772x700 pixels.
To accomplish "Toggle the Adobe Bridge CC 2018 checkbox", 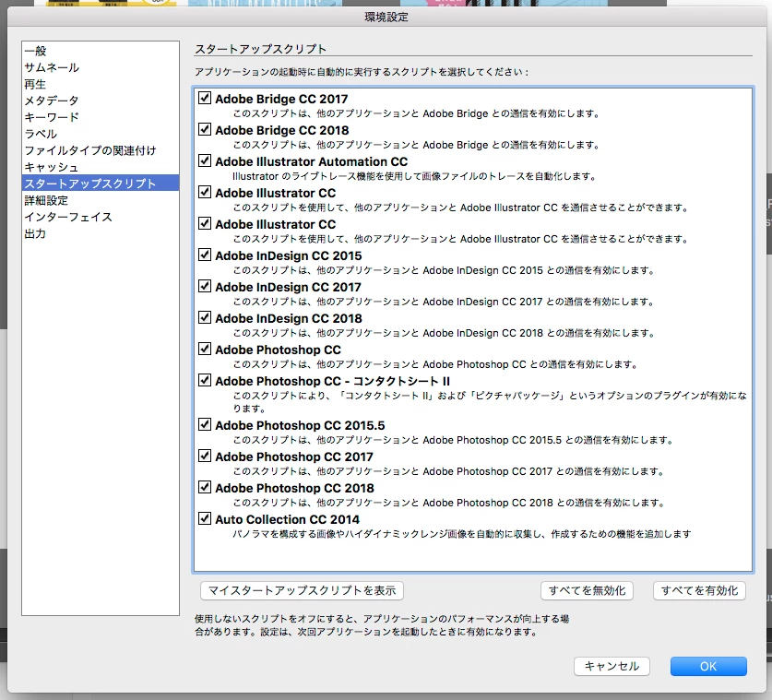I will [205, 129].
